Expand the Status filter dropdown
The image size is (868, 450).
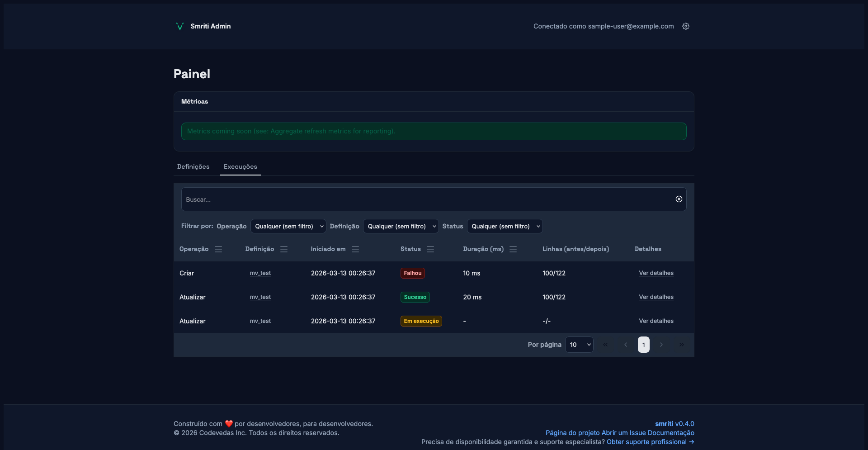505,226
